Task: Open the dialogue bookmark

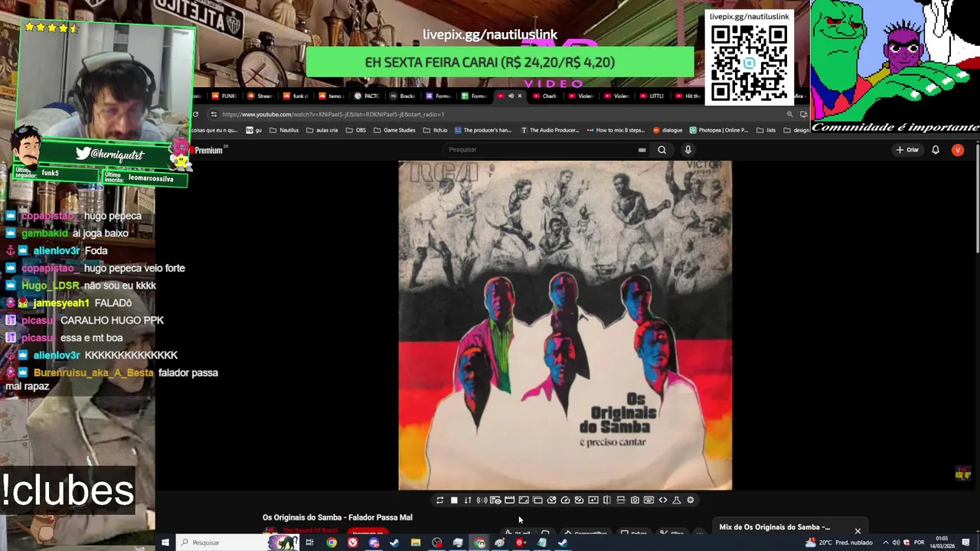Action: (x=667, y=130)
